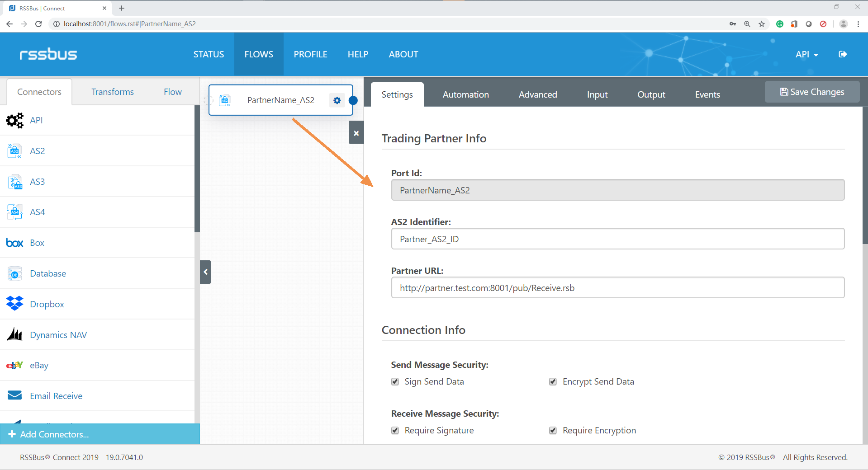Open the Transforms tab
The height and width of the screenshot is (470, 868).
click(113, 92)
